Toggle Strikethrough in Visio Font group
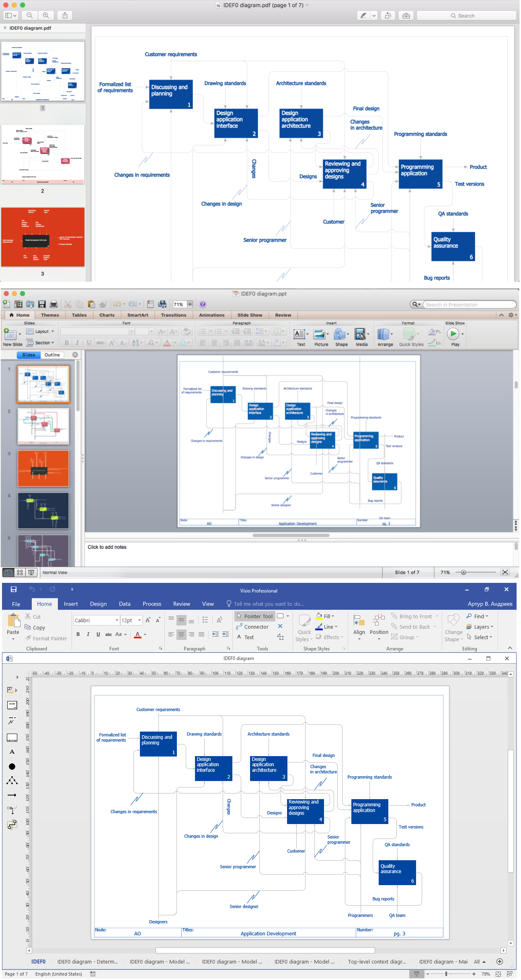Image resolution: width=521 pixels, height=980 pixels. click(109, 634)
